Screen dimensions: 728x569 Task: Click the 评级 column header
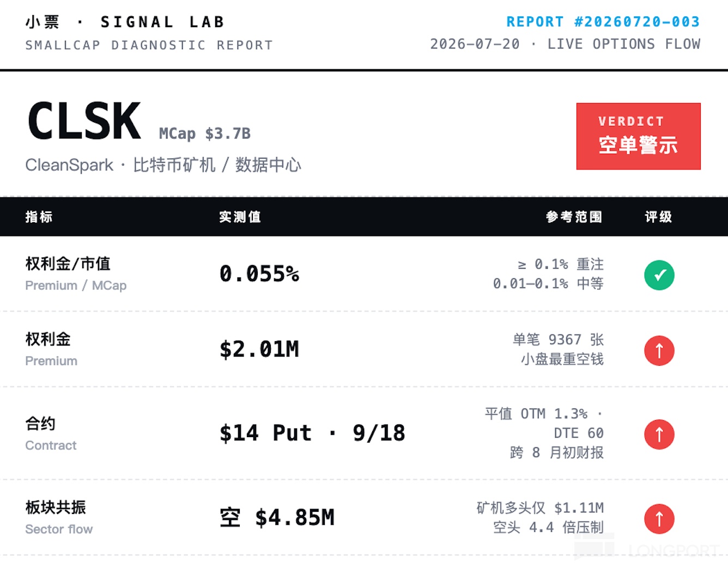point(659,217)
